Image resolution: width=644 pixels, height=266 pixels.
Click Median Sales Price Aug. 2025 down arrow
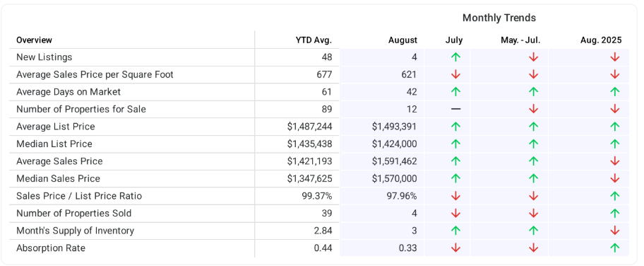point(614,178)
